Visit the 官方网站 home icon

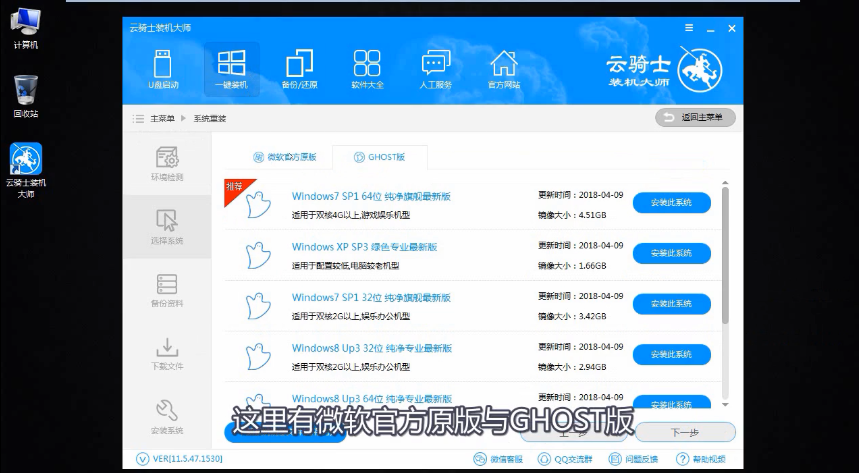[x=503, y=70]
